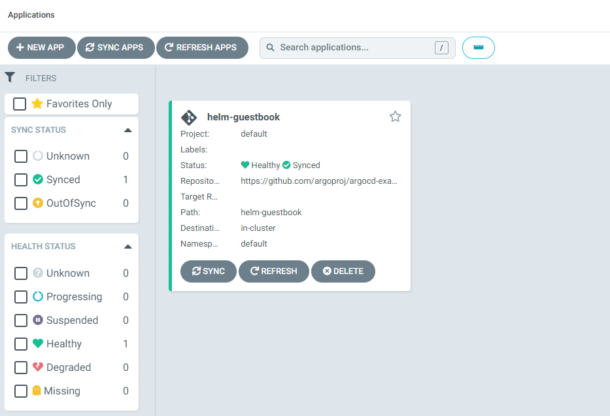Collapse the Sync Status filter section
The height and width of the screenshot is (416, 610).
click(127, 131)
